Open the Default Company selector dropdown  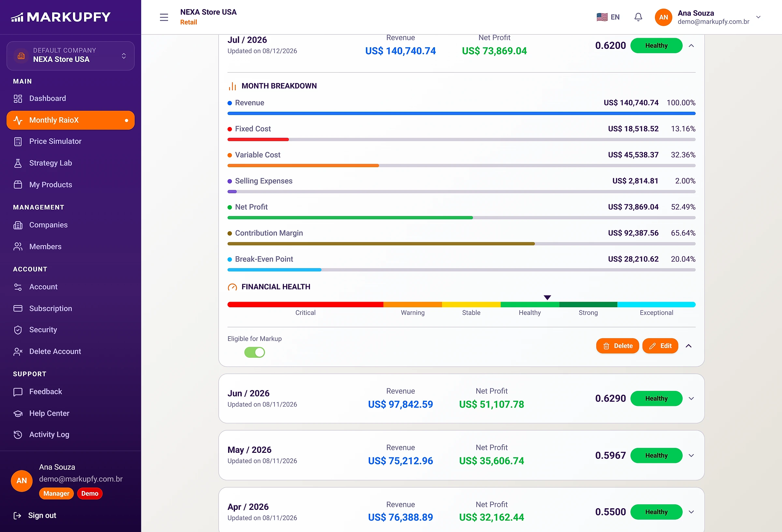pos(70,55)
